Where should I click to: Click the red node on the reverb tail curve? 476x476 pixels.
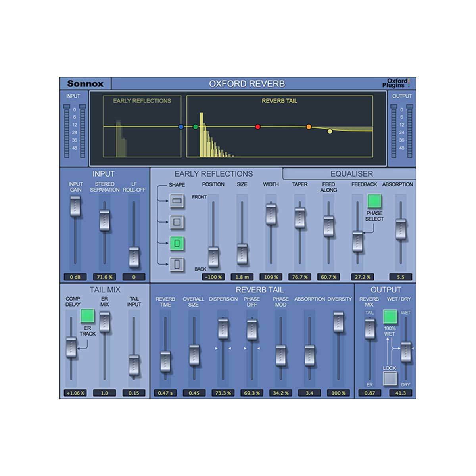tap(257, 126)
